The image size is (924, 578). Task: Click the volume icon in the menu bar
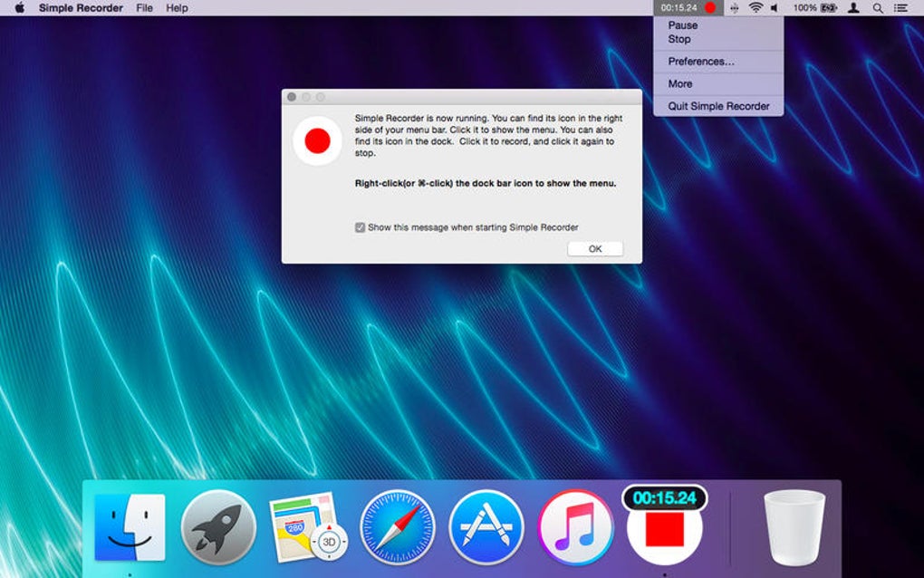click(x=775, y=8)
